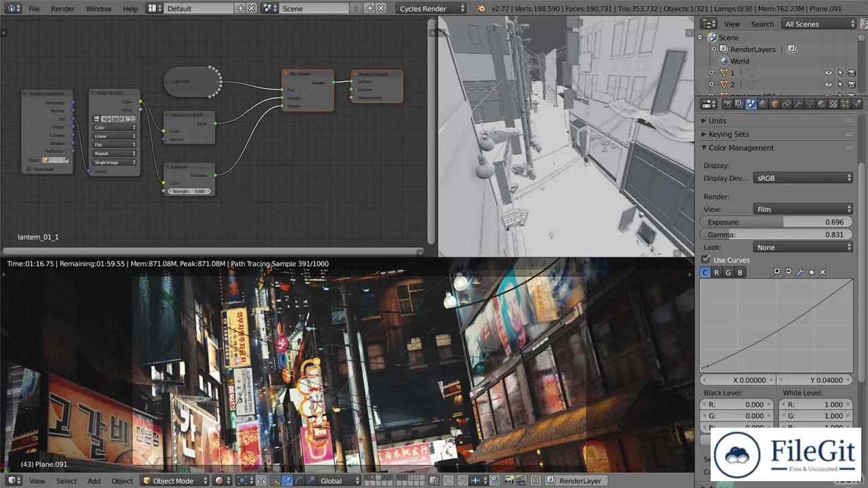Click the screen layout browse icon
Image resolution: width=868 pixels, height=488 pixels.
[155, 8]
